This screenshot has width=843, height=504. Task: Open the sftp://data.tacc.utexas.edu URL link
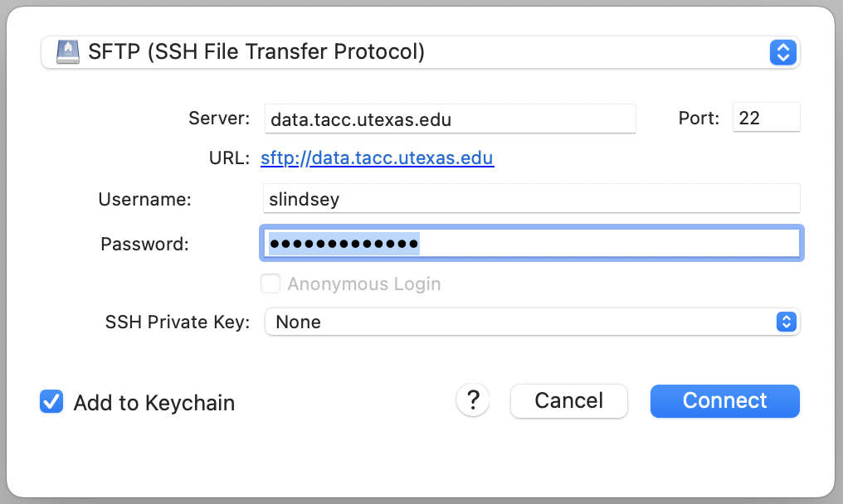378,158
